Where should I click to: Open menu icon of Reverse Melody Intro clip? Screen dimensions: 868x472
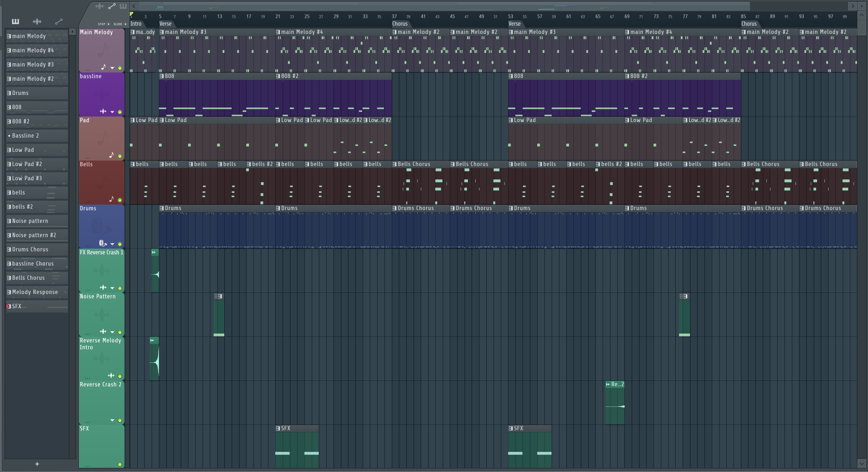point(152,340)
